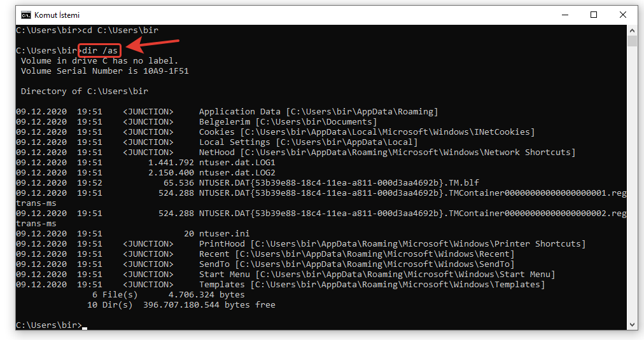644x340 pixels.
Task: Click the Templates junction entry
Action: pos(221,285)
